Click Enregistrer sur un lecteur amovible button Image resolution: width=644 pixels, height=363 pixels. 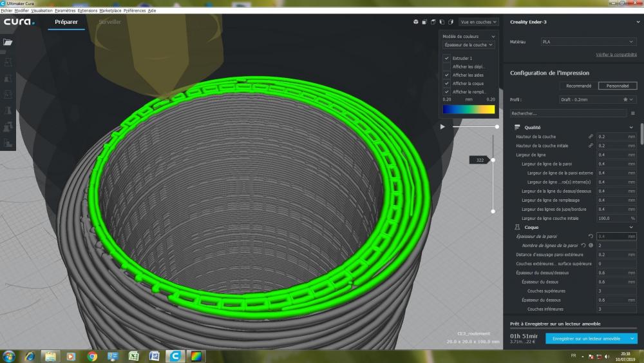point(586,338)
